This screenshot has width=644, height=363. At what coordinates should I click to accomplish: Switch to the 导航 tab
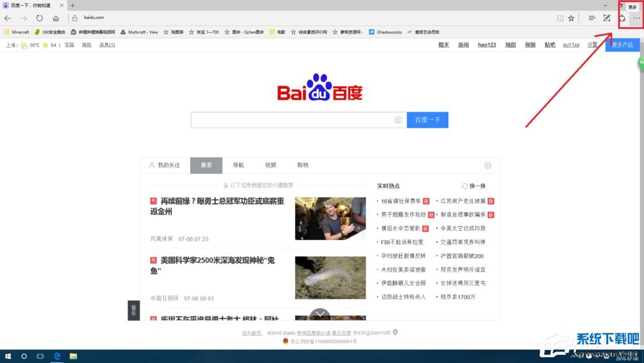(238, 165)
